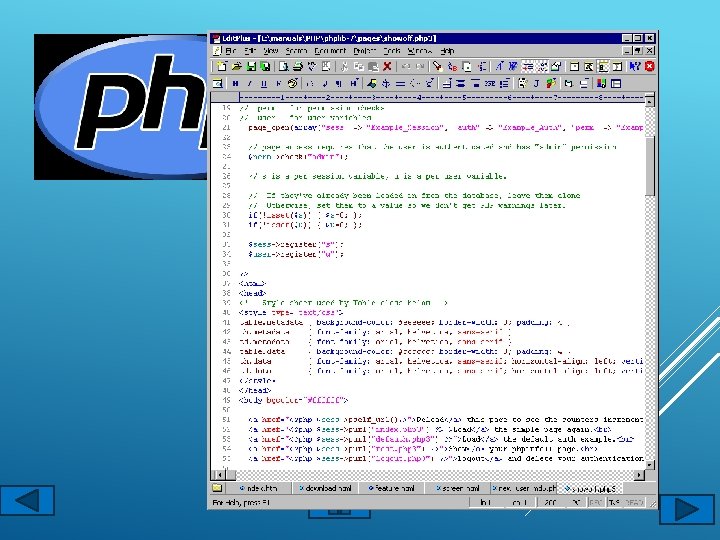Apply italic with the I icon
The height and width of the screenshot is (540, 720).
(x=250, y=83)
